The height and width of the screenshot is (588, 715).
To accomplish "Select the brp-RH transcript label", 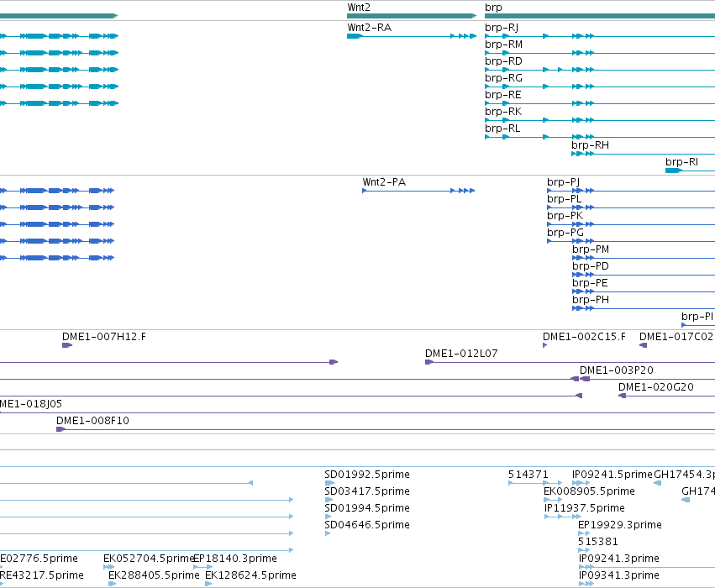I will click(x=590, y=146).
